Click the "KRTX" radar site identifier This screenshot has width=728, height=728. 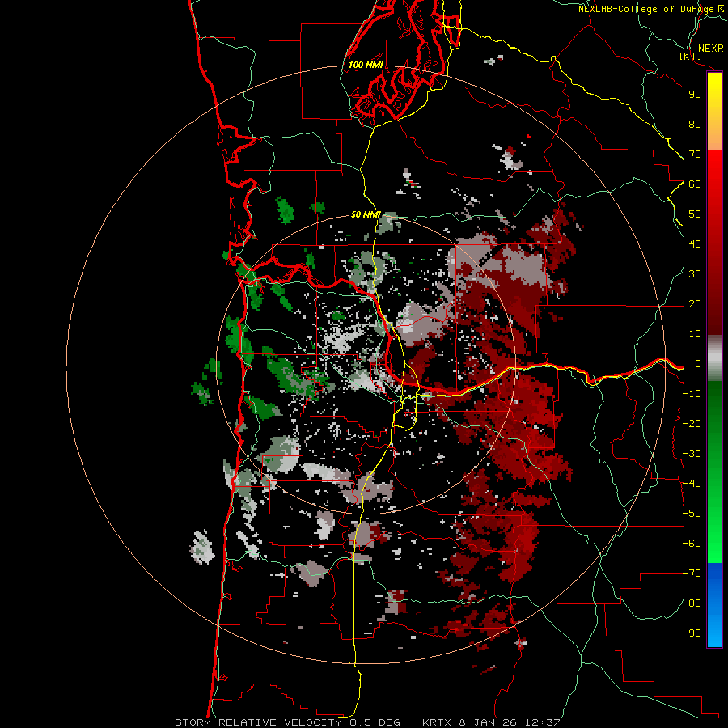(438, 722)
